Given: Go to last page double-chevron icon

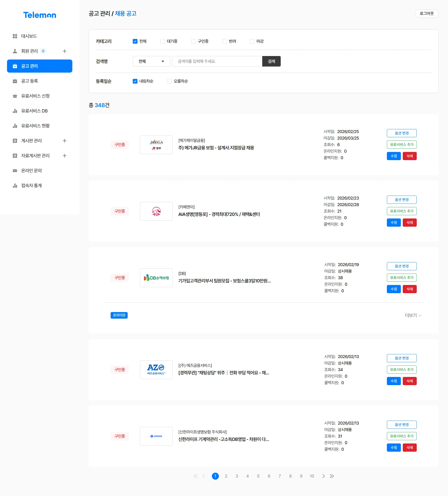Looking at the screenshot, I should click(332, 476).
